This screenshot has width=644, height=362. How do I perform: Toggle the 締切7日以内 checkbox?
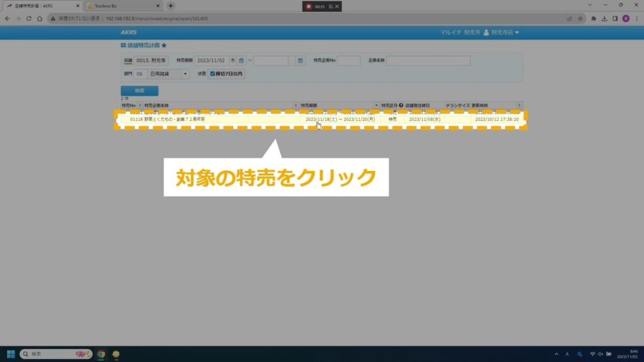coord(213,74)
